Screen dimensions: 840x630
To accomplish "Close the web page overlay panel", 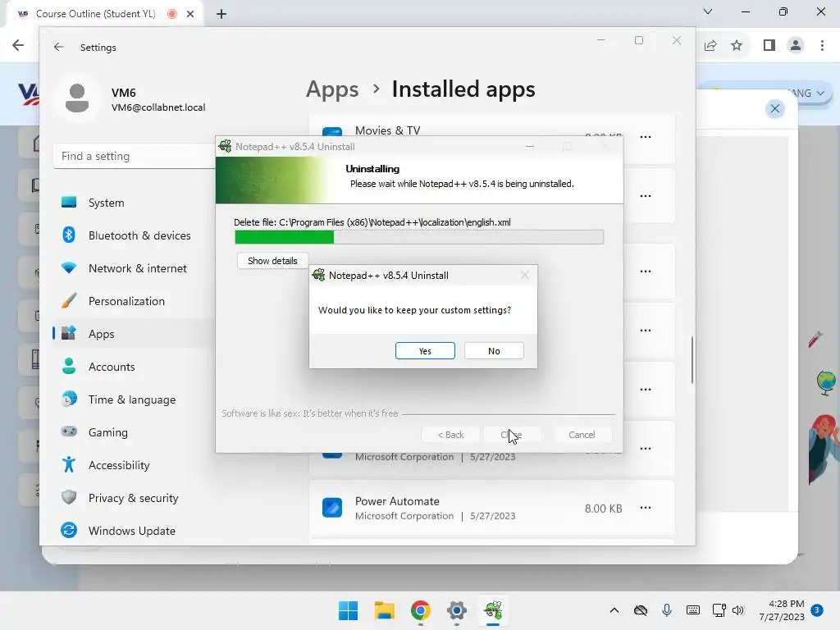I will tap(774, 109).
